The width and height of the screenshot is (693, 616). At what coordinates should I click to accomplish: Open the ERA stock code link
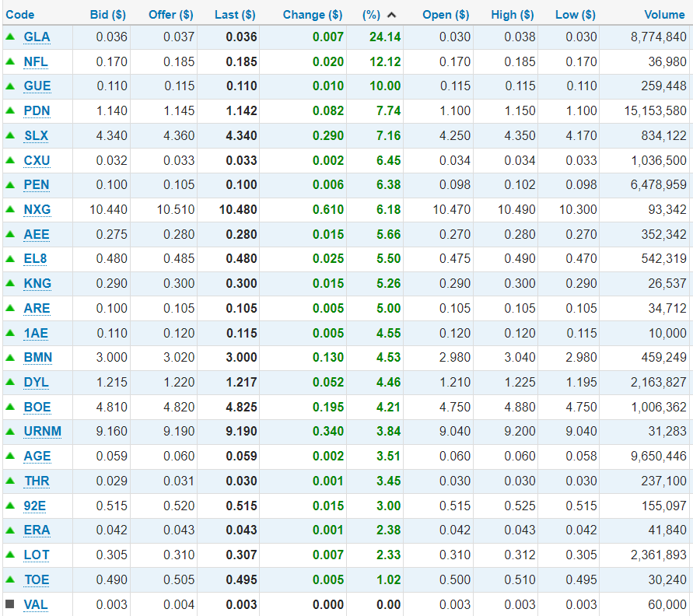point(37,530)
